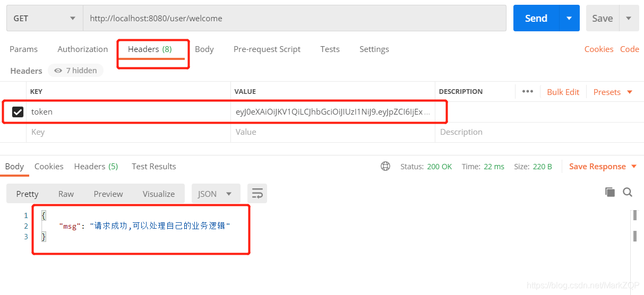Open the Code link
This screenshot has width=644, height=295.
coord(630,49)
